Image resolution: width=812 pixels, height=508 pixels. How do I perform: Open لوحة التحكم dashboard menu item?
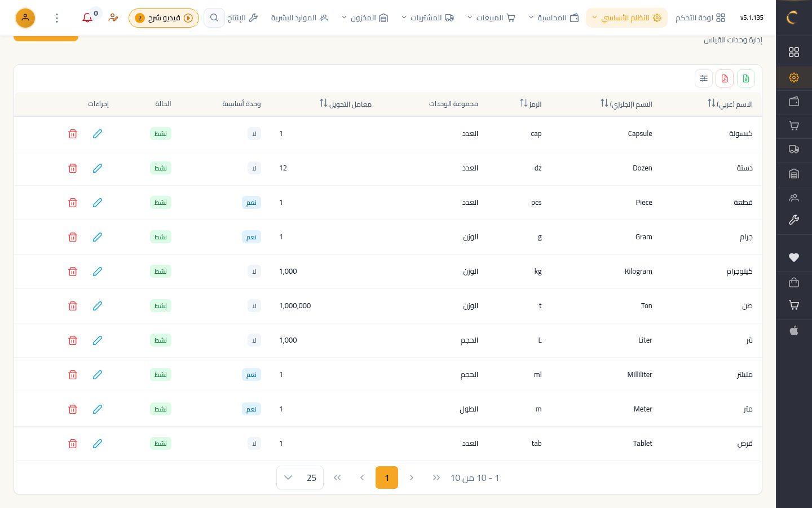click(701, 18)
